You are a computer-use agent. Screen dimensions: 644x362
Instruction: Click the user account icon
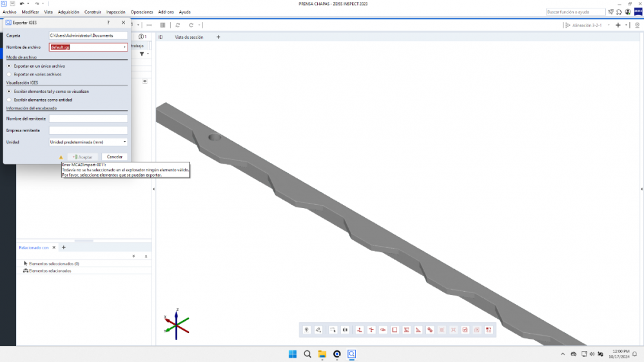click(628, 12)
